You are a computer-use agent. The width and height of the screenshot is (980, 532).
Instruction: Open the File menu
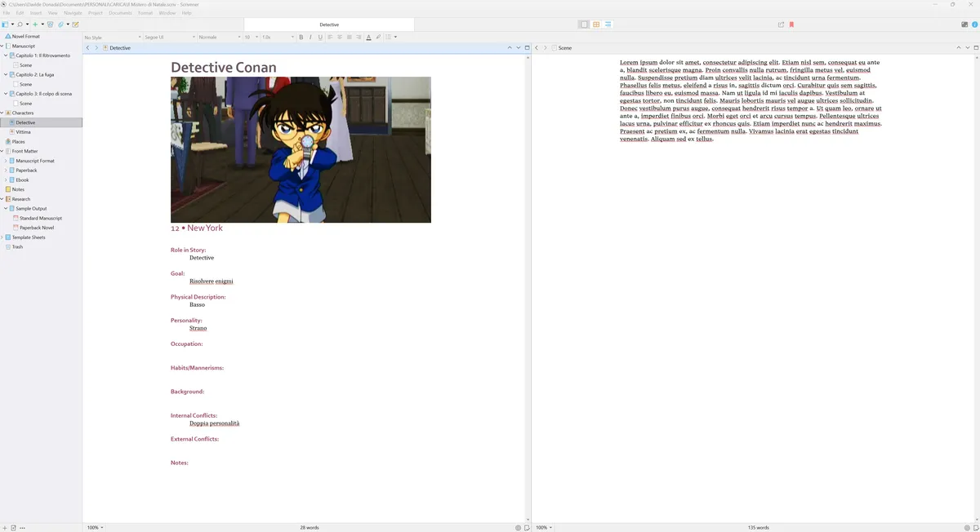click(x=7, y=13)
